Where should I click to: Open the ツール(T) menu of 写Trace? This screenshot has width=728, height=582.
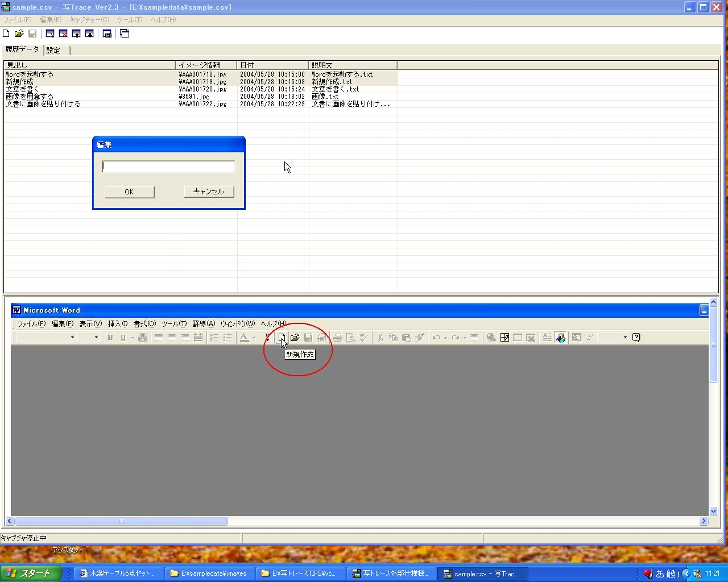[x=130, y=20]
